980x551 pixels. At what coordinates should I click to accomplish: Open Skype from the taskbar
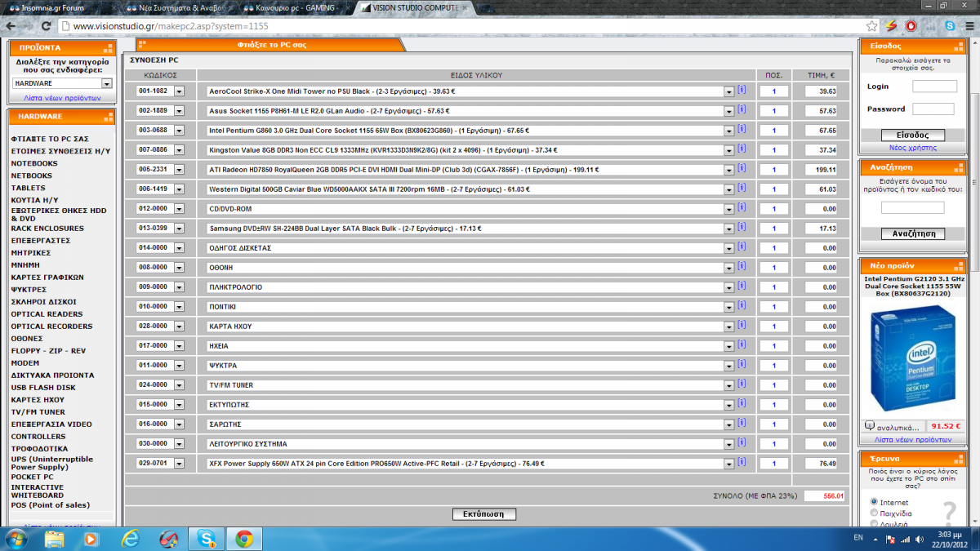(206, 538)
